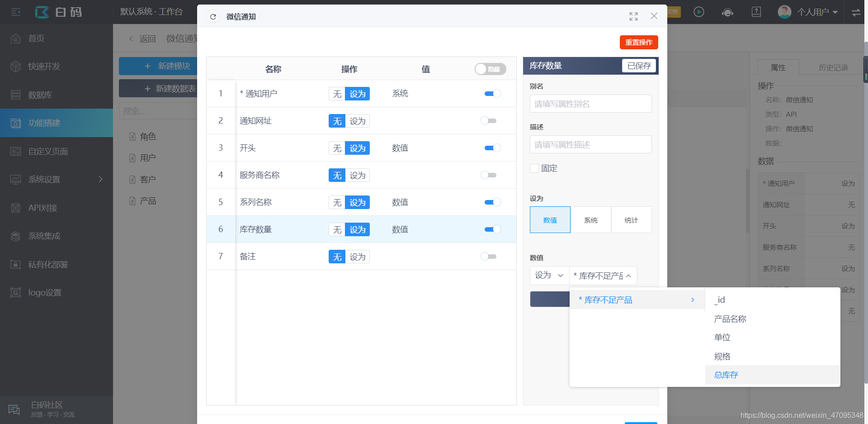Toggle visibility for 通知网址 row
868x424 pixels.
tap(488, 120)
